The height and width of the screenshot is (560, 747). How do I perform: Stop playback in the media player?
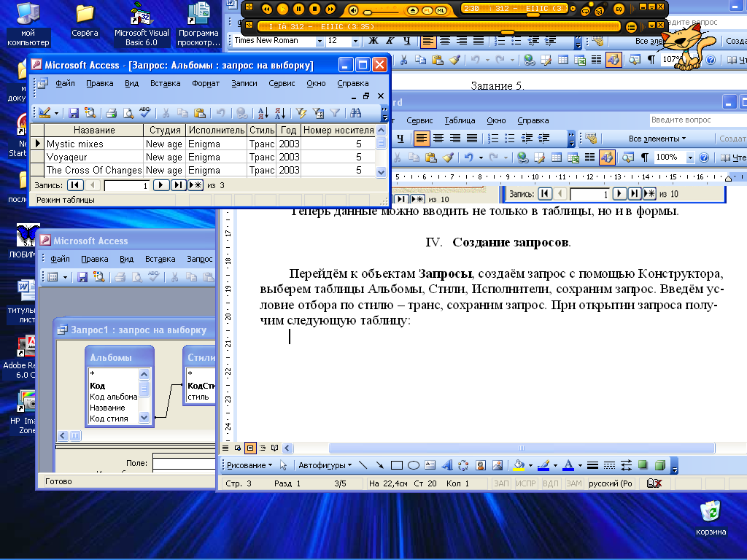[x=314, y=9]
